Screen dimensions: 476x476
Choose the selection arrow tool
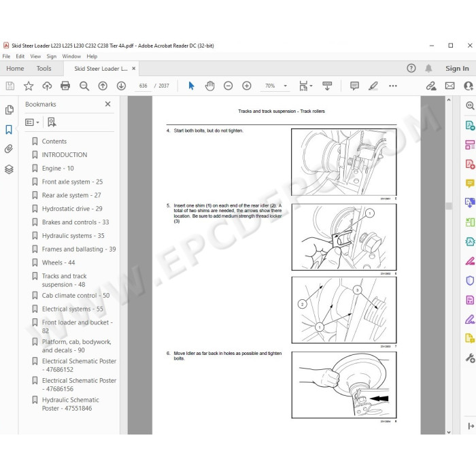tap(191, 86)
